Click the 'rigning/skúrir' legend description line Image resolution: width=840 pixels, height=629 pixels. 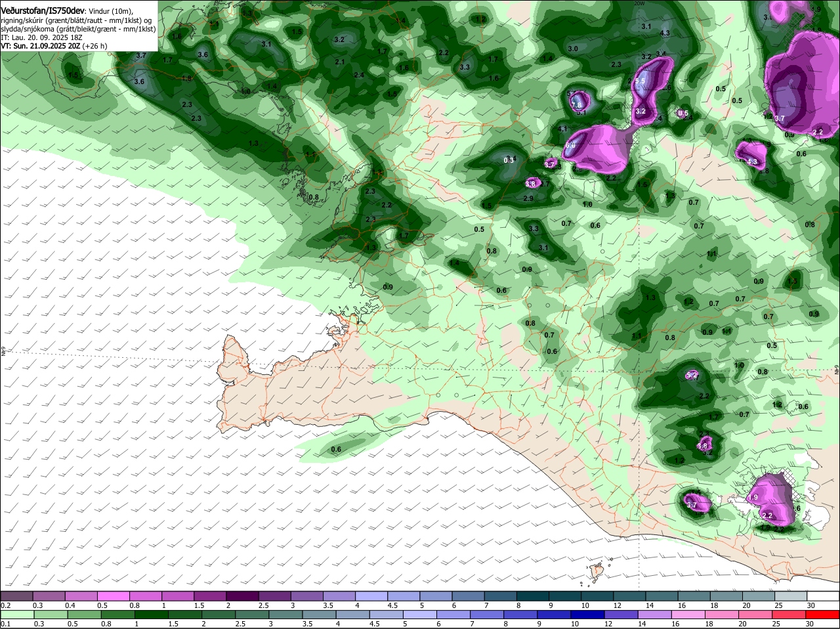77,20
